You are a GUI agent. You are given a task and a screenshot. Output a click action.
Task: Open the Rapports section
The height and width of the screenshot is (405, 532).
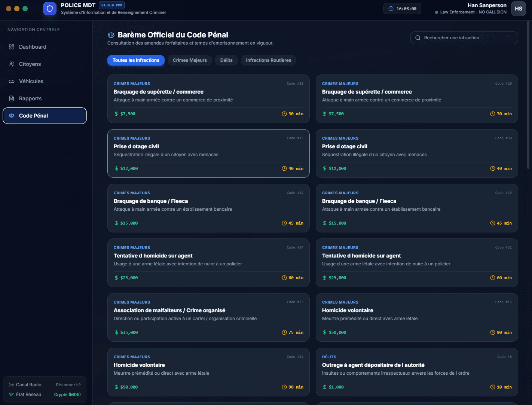pyautogui.click(x=45, y=98)
